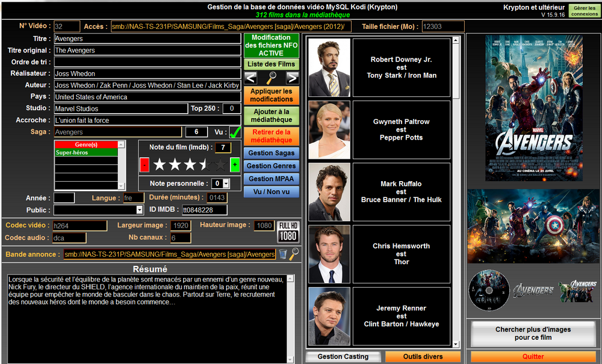This screenshot has height=364, width=602.
Task: Click the genre list scroll-up arrow
Action: pyautogui.click(x=122, y=144)
